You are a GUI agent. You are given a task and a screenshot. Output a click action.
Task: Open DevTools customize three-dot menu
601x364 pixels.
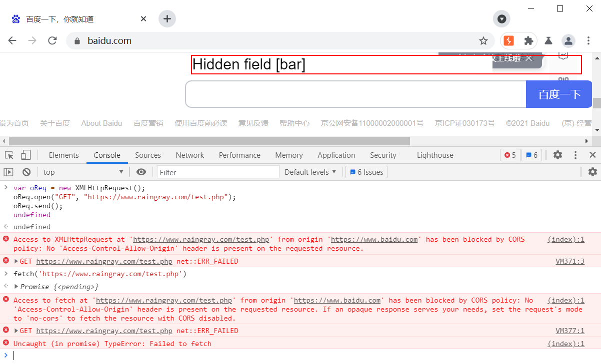pyautogui.click(x=575, y=155)
